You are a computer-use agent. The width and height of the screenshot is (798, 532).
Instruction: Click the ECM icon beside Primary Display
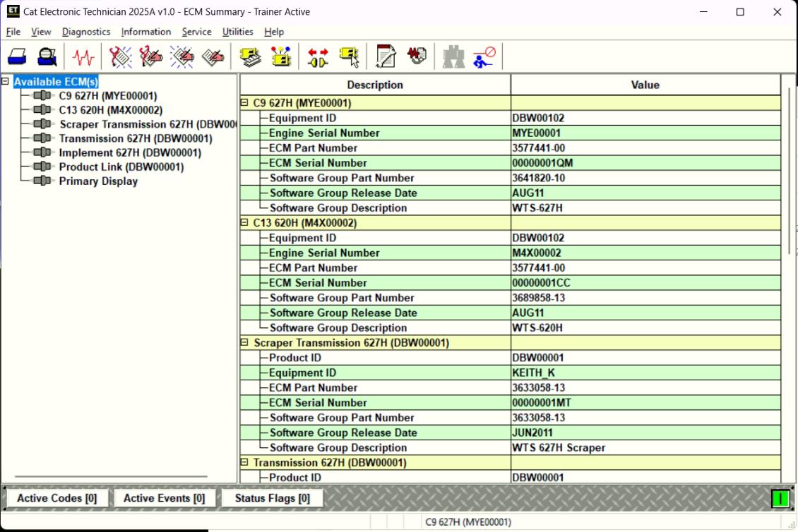(42, 181)
